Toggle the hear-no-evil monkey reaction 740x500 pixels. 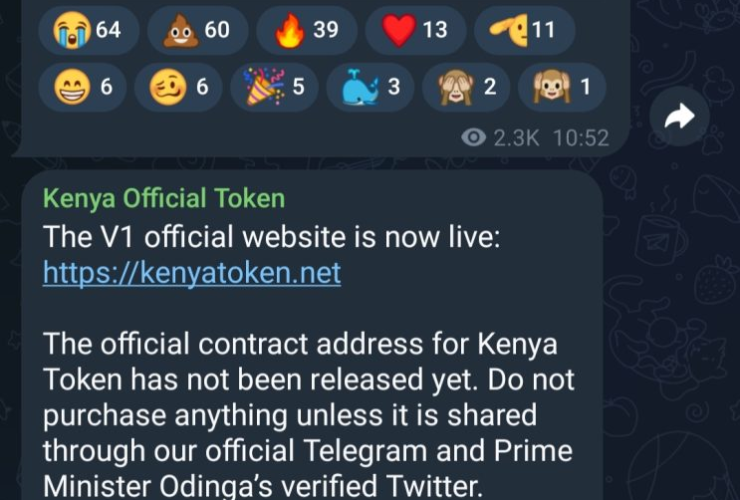pos(562,87)
